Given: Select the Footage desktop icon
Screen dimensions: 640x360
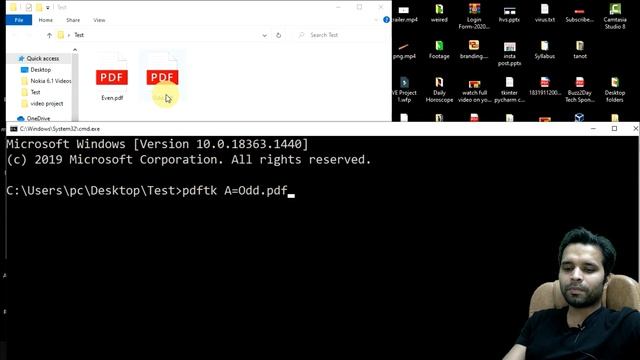Looking at the screenshot, I should point(439,50).
